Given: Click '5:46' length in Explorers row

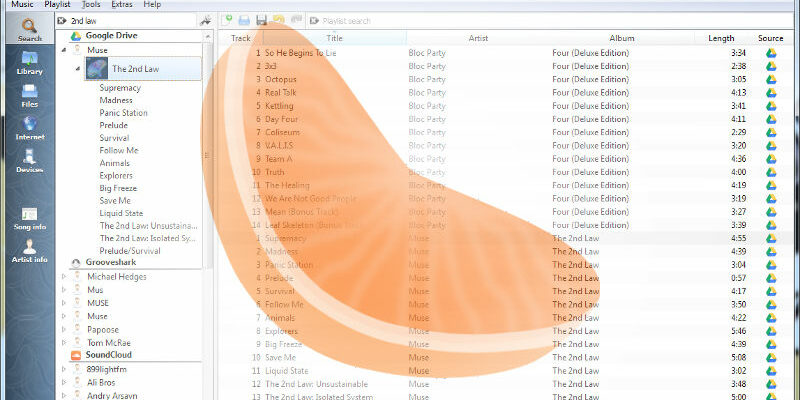Looking at the screenshot, I should pos(738,331).
